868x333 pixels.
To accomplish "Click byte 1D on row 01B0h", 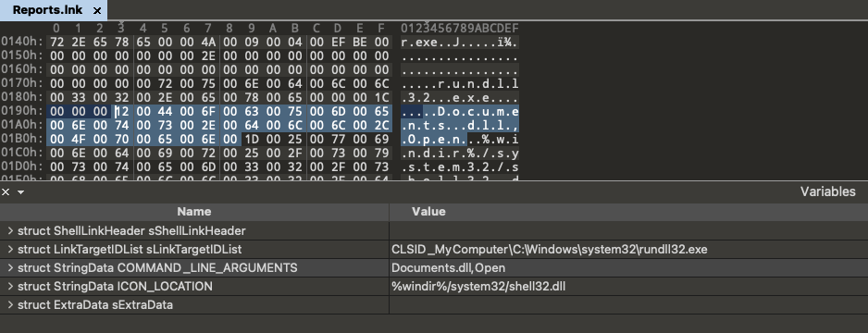I will click(252, 139).
